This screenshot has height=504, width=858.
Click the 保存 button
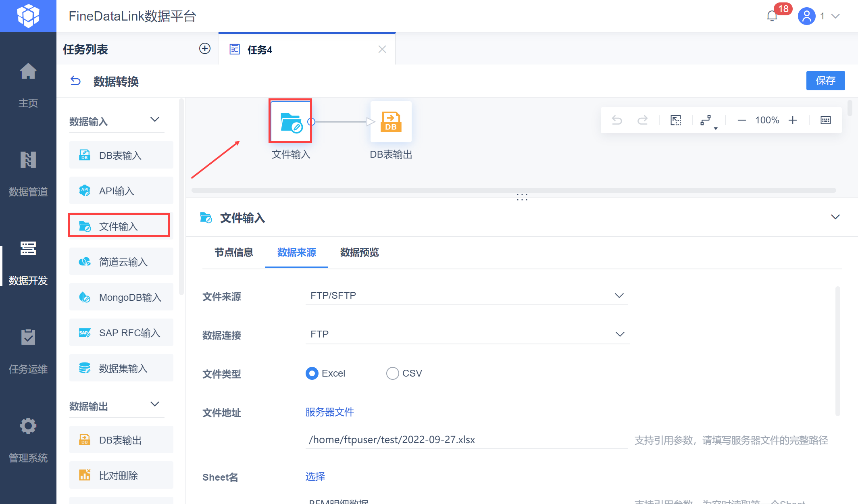click(x=825, y=81)
